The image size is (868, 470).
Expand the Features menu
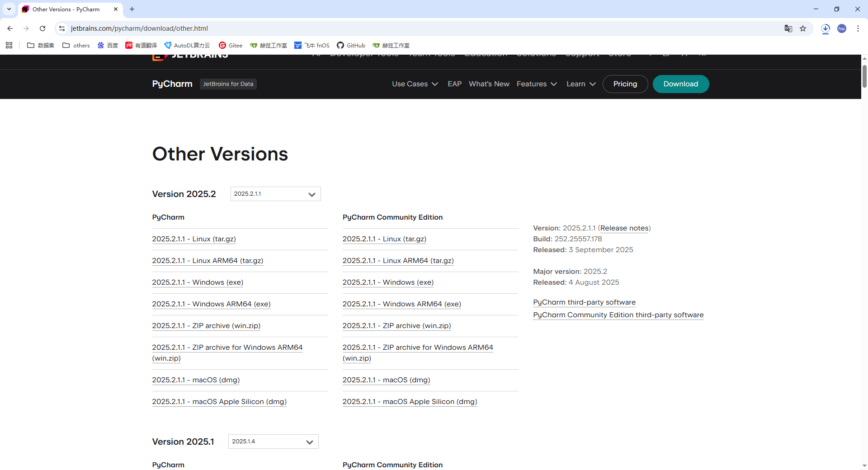[x=537, y=84]
